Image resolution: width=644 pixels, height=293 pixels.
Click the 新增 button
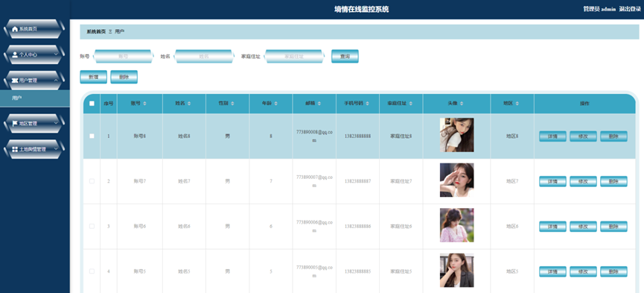tap(93, 77)
